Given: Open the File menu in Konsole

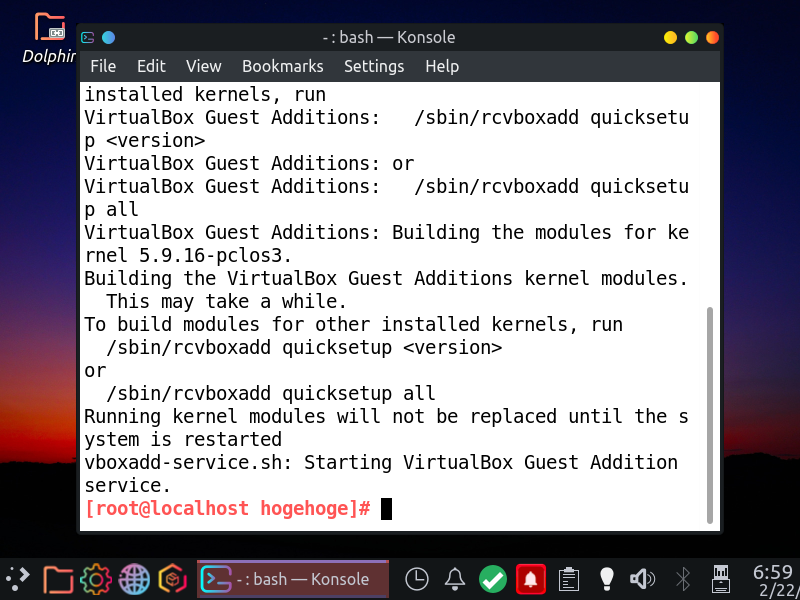Looking at the screenshot, I should coord(103,66).
